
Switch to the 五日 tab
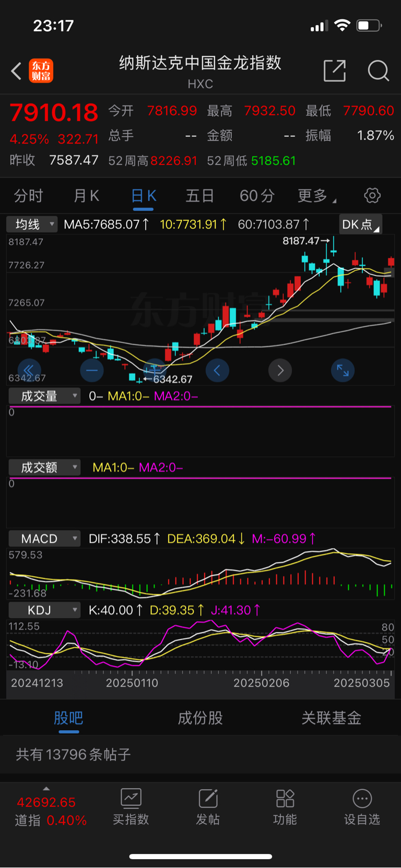click(x=200, y=196)
